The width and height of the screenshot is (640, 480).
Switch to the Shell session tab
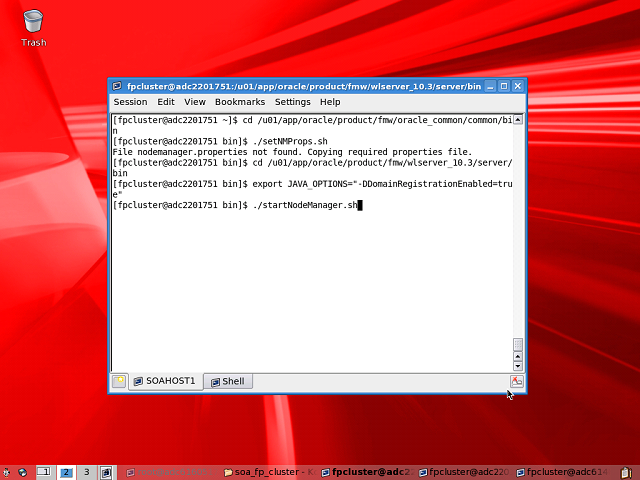(228, 382)
